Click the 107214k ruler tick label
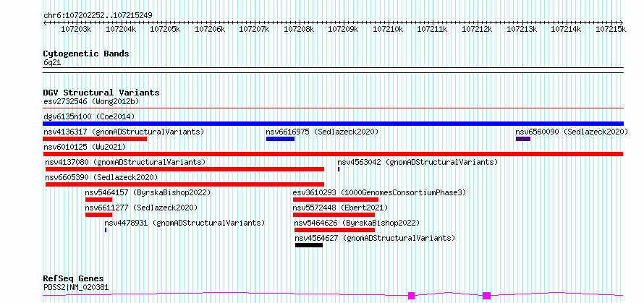Screen dimensions: 644x303 pyautogui.click(x=567, y=29)
